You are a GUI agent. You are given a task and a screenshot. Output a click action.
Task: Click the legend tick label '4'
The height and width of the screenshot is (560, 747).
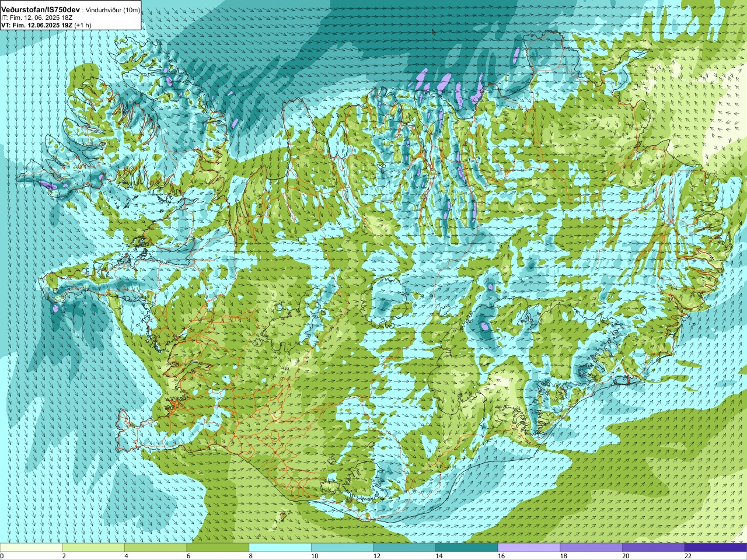coord(126,556)
